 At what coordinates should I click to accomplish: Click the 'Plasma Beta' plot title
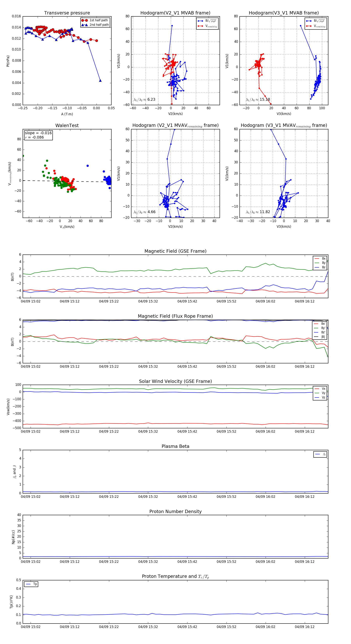175,446
